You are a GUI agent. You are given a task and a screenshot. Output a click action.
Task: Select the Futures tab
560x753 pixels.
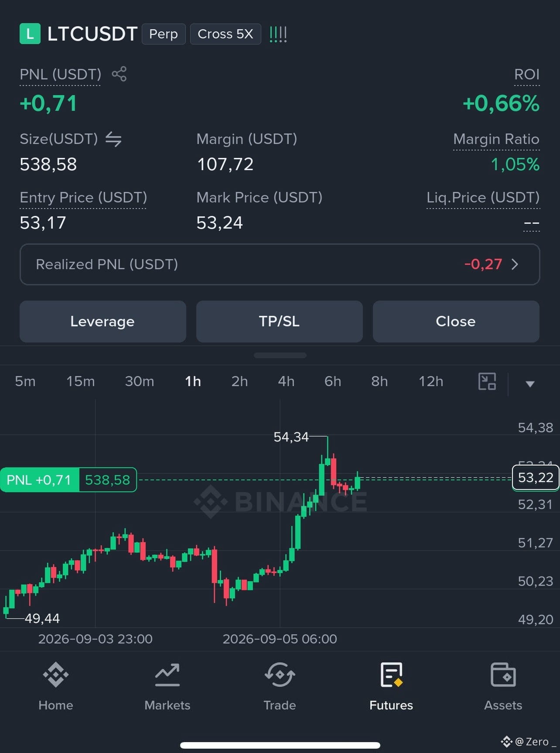pos(391,686)
